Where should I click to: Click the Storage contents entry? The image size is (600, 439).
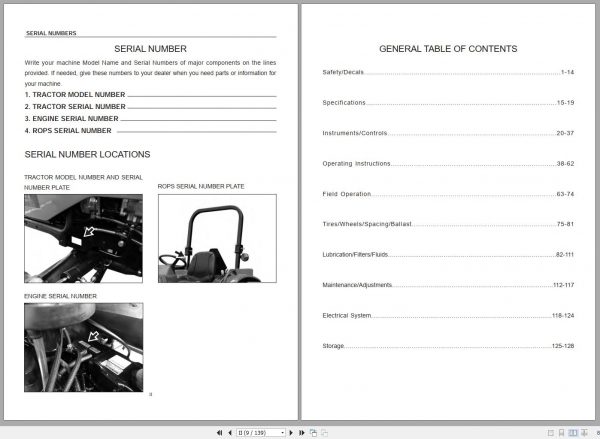448,346
